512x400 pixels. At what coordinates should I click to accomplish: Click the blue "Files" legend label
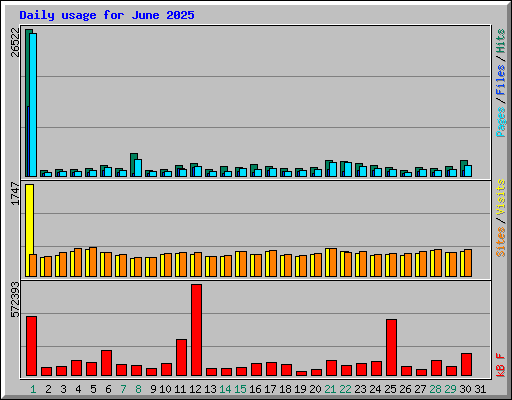(500, 80)
